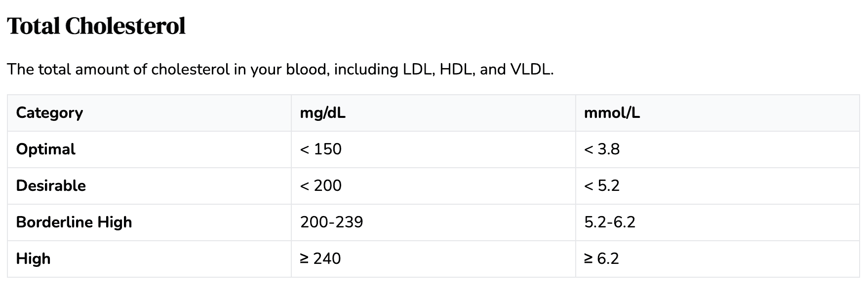
Task: Click the ≥ 6.2 value cell
Action: 601,259
